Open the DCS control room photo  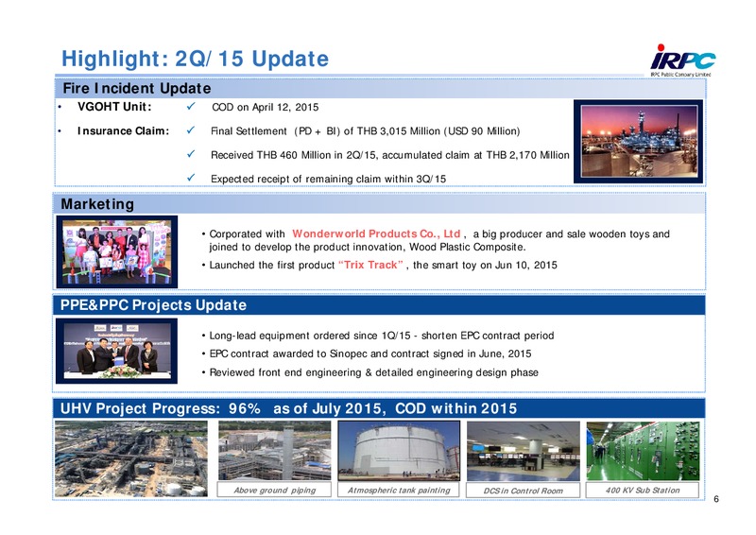click(x=524, y=451)
